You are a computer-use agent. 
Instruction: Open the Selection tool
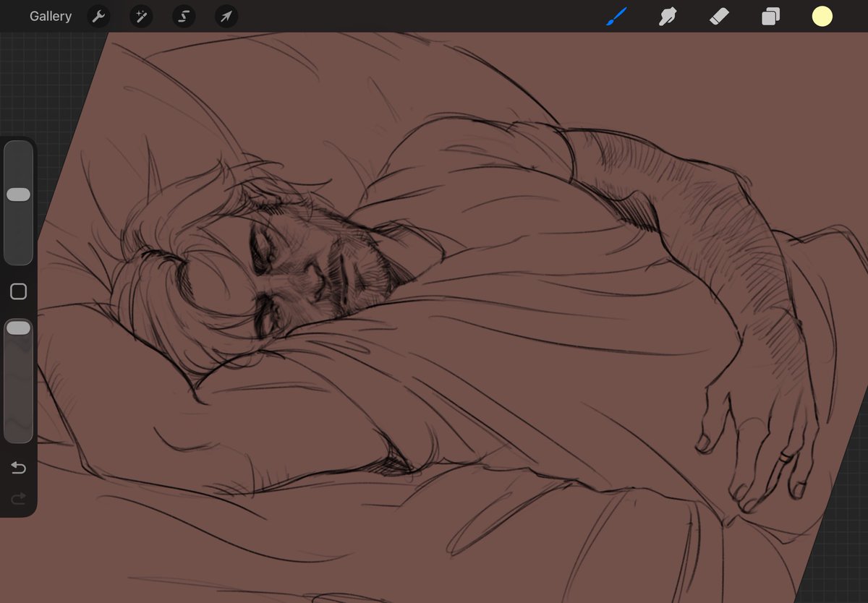coord(184,17)
